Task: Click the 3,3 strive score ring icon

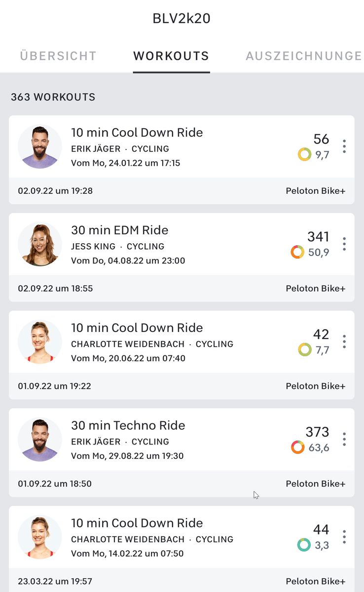Action: (304, 545)
